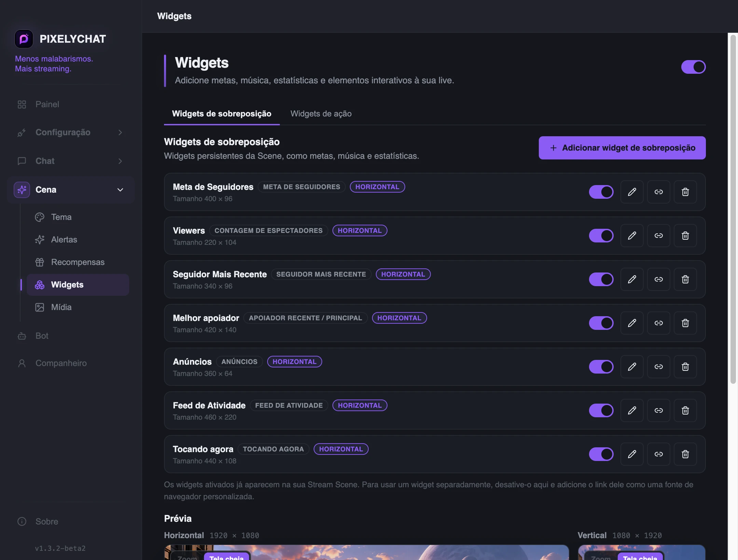The width and height of the screenshot is (738, 560).
Task: Collapse the Cena section chevron
Action: click(120, 190)
